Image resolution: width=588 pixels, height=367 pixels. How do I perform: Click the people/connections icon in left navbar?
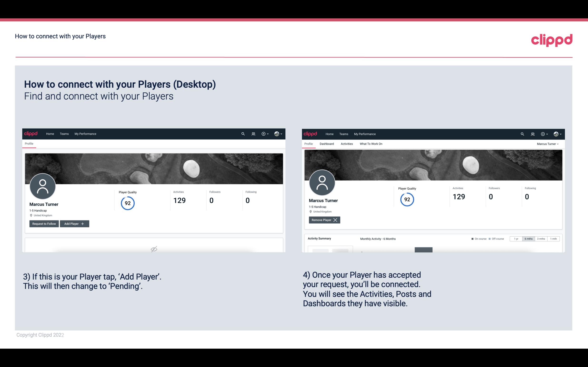click(253, 133)
